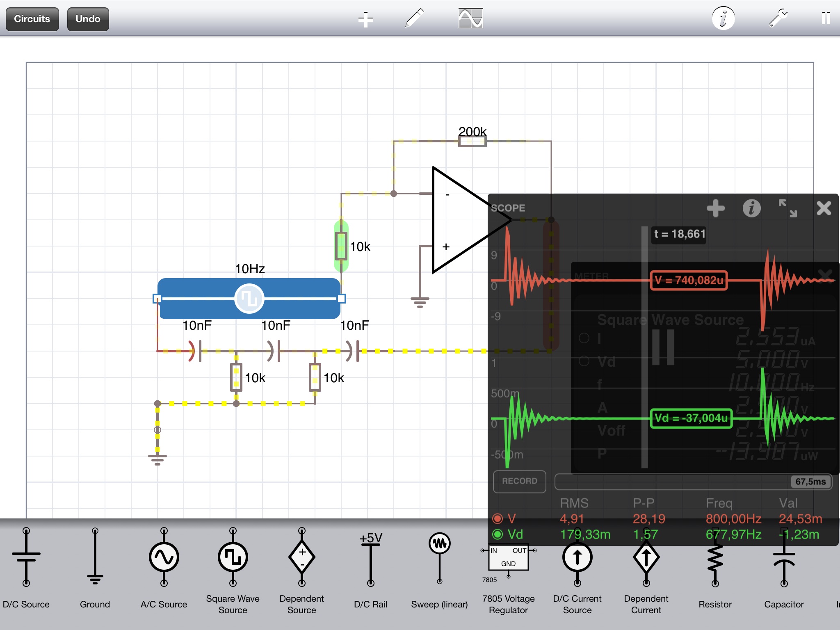Screen dimensions: 840x630
Task: Click the Vd = -37,004u readout
Action: (691, 418)
